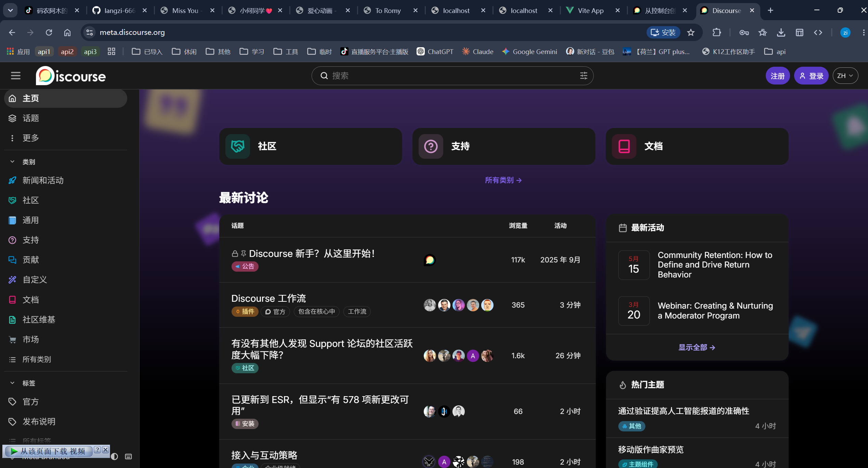The width and height of the screenshot is (868, 468).
Task: Open the 社区 category card icon
Action: (x=238, y=146)
